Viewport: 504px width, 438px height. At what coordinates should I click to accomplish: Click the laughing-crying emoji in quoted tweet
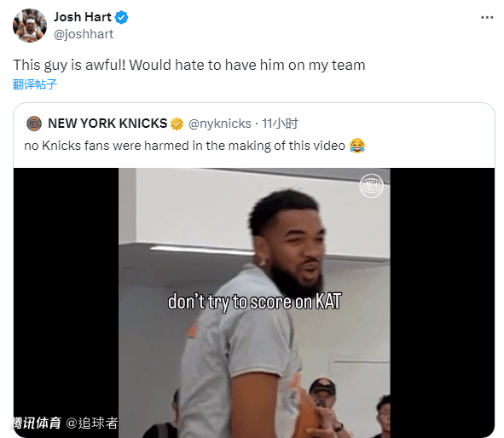[357, 146]
